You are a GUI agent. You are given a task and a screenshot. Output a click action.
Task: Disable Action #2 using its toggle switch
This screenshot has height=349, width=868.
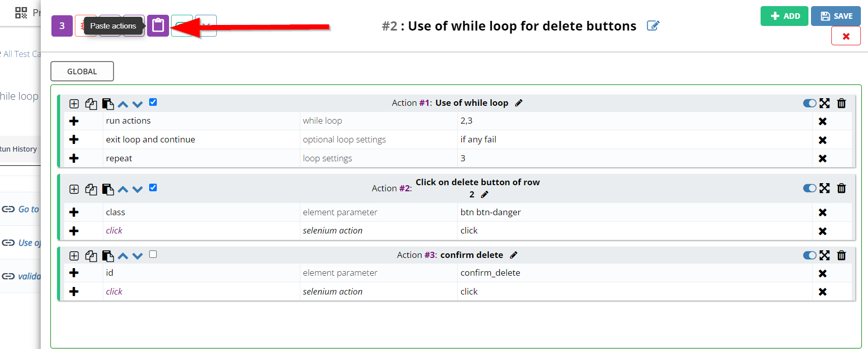(x=809, y=188)
